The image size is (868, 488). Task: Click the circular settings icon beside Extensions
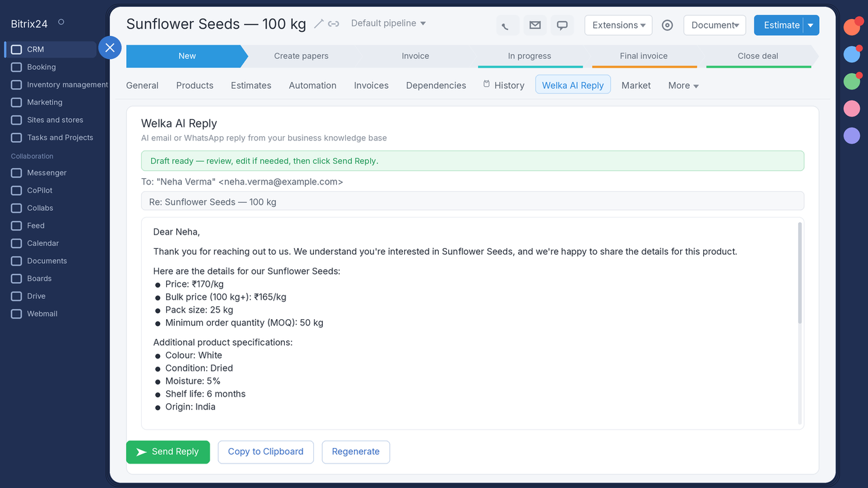667,25
